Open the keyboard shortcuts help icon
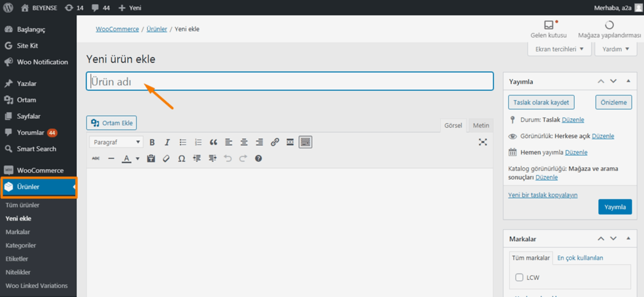This screenshot has width=644, height=297. click(258, 158)
